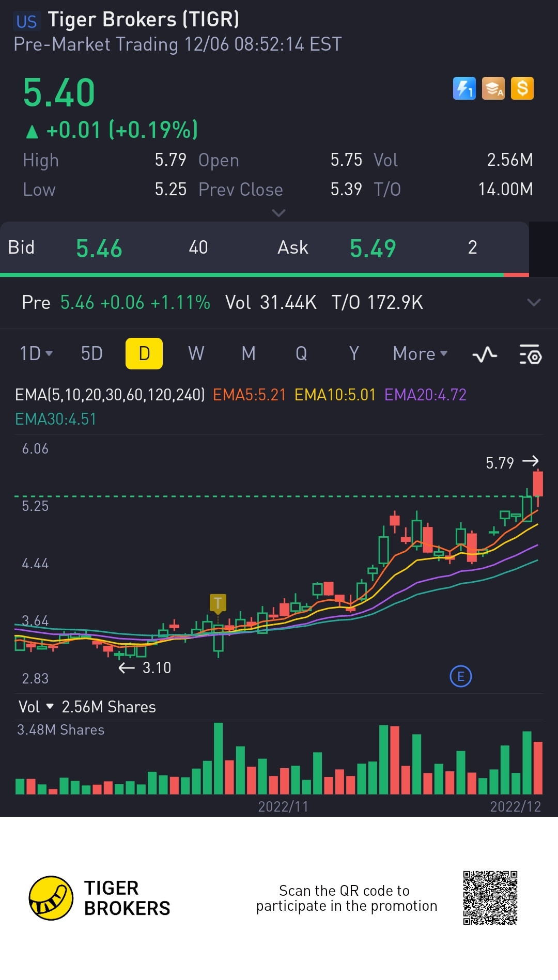Tap the 3.10 low price label on chart
The height and width of the screenshot is (980, 558).
click(x=157, y=668)
